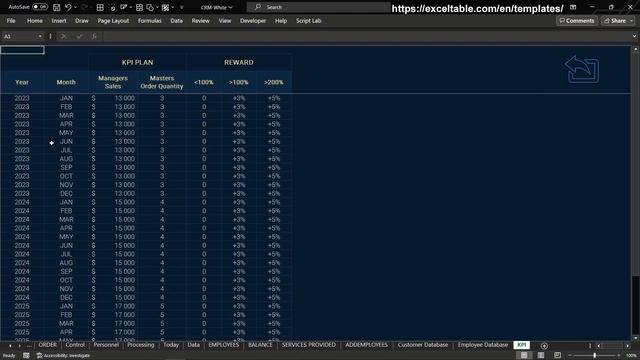Screen dimensions: 640x360
Task: Open the Data sheet tab
Action: [193, 345]
